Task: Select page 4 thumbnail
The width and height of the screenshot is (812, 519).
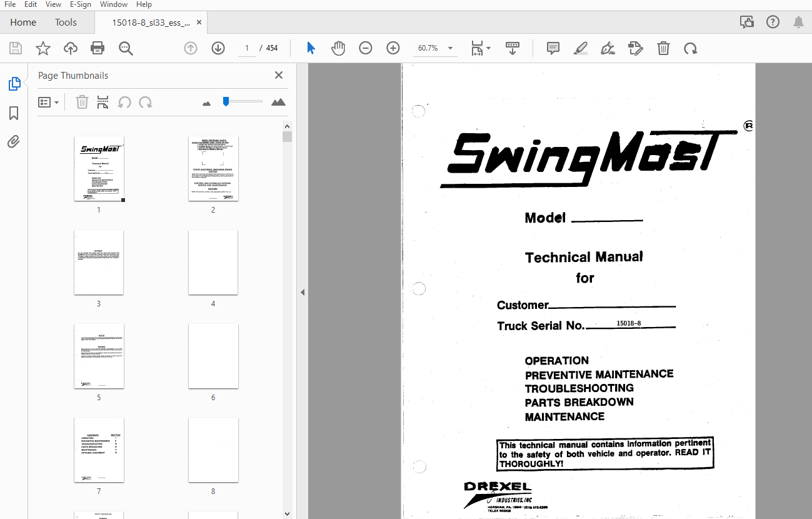Action: 213,263
